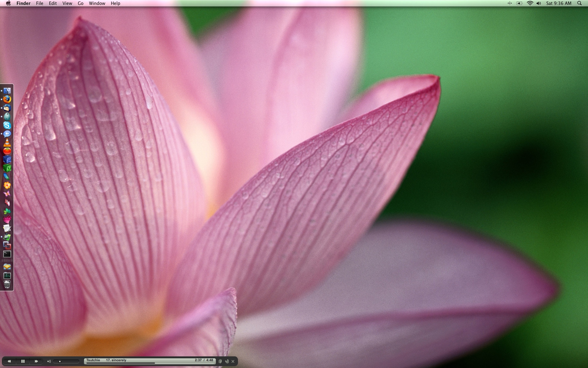Open the blue feather app icon
Image resolution: width=588 pixels, height=368 pixels.
point(7,177)
